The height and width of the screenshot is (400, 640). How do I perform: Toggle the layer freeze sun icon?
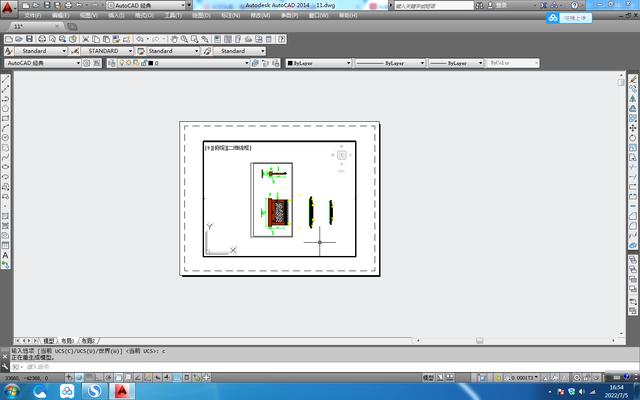tap(130, 63)
